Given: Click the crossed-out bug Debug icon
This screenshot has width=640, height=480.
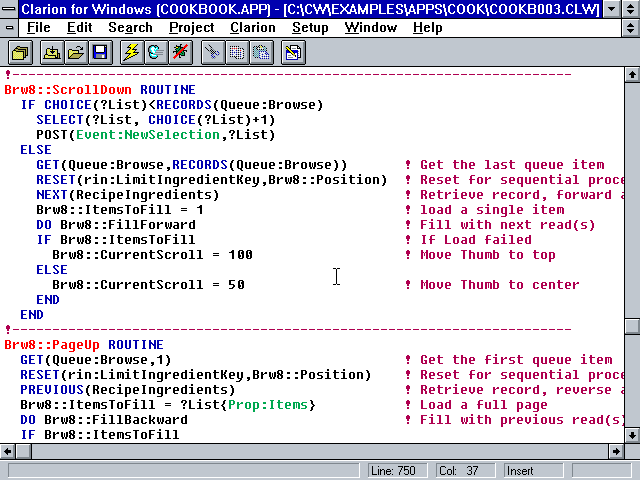Looking at the screenshot, I should pyautogui.click(x=180, y=53).
